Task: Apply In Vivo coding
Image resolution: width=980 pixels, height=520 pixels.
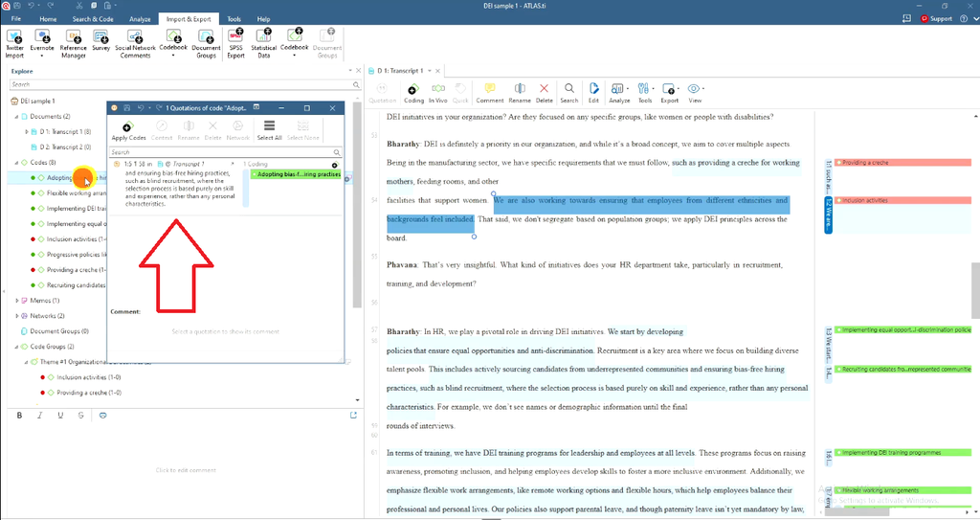Action: [x=437, y=93]
